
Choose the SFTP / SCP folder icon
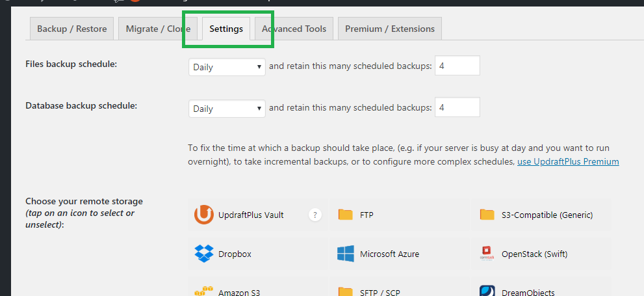click(346, 291)
